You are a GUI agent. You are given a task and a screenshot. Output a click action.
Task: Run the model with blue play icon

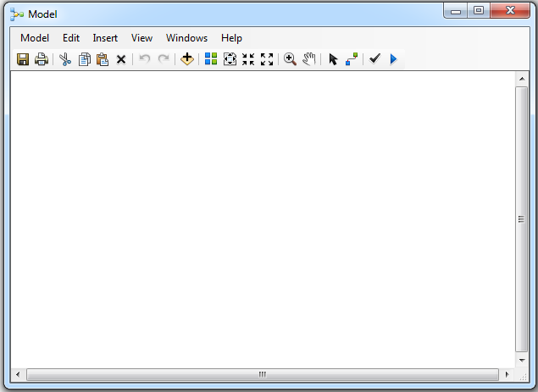tap(393, 59)
